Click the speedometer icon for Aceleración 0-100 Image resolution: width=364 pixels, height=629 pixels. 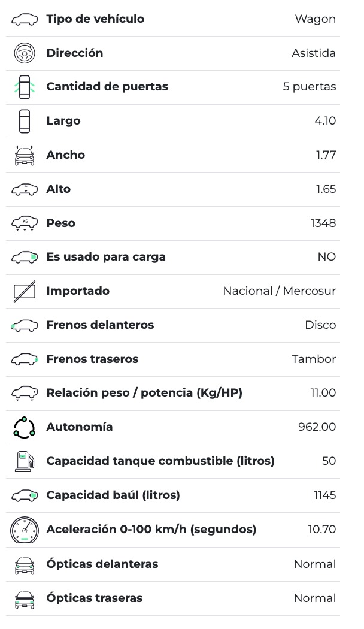click(x=25, y=530)
